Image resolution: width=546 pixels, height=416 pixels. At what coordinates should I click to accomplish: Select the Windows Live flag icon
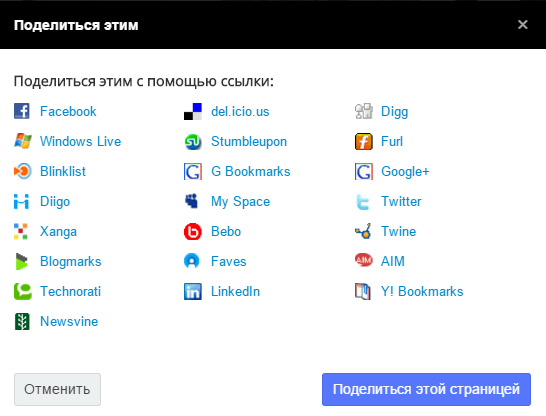pyautogui.click(x=22, y=141)
